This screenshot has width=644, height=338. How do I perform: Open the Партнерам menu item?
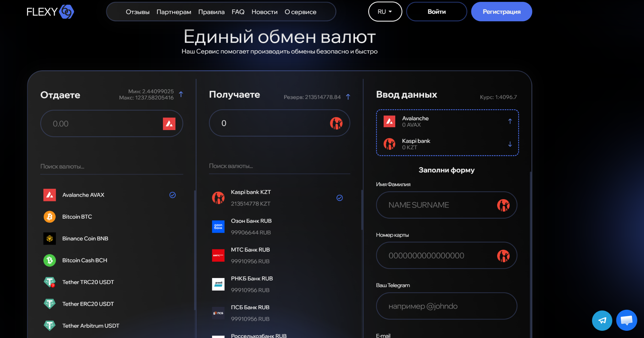point(174,12)
